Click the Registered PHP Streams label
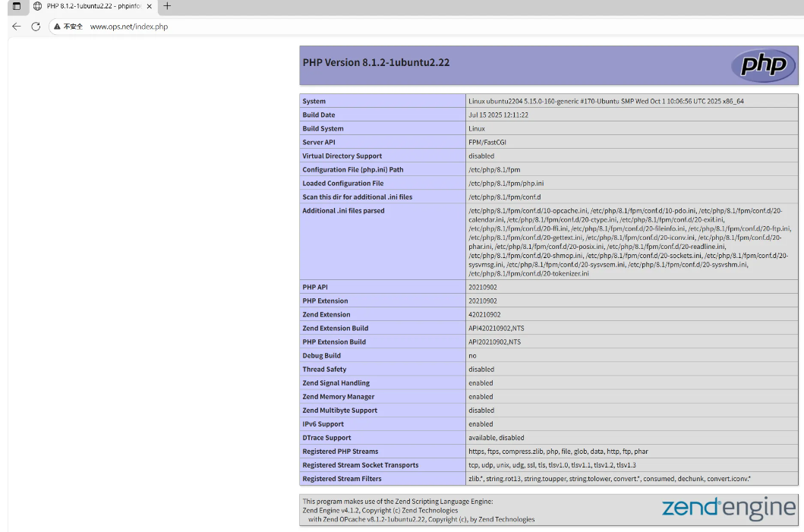This screenshot has width=804, height=532. 340,452
